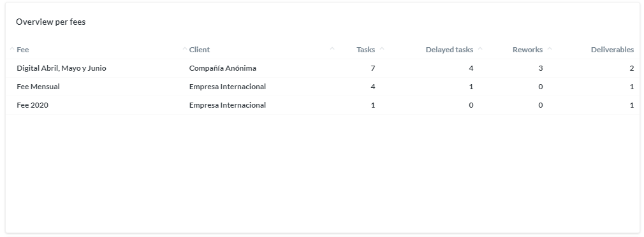The image size is (644, 237).
Task: Sort by the Client column header
Action: (x=199, y=50)
